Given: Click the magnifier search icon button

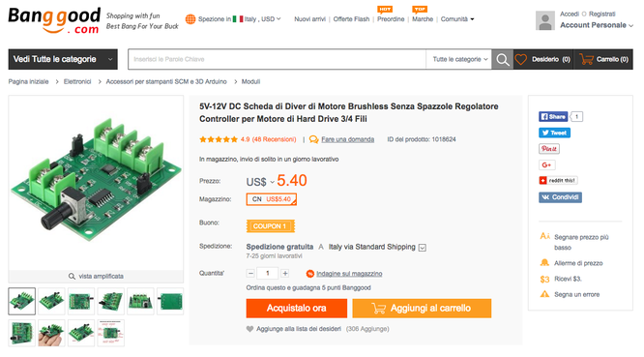Looking at the screenshot, I should pos(502,60).
